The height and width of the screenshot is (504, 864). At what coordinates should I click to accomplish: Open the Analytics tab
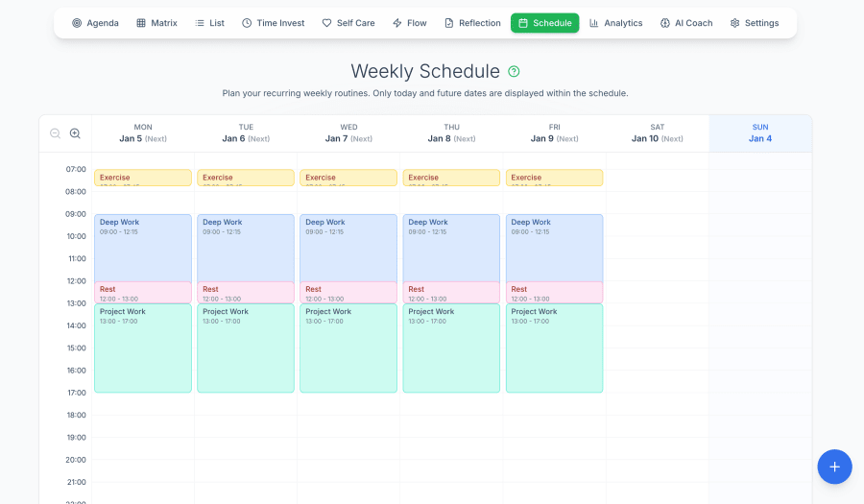pyautogui.click(x=616, y=23)
